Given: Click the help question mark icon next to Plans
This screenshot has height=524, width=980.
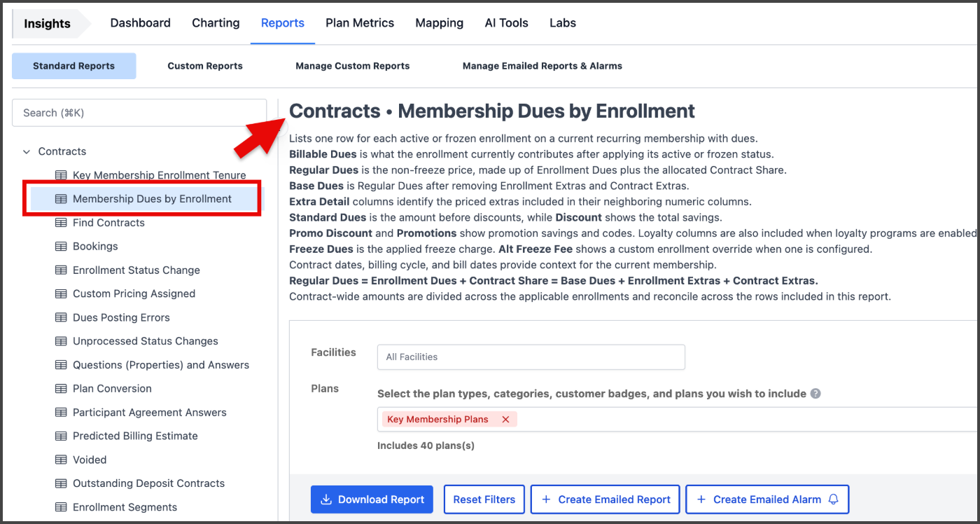Looking at the screenshot, I should click(x=815, y=394).
